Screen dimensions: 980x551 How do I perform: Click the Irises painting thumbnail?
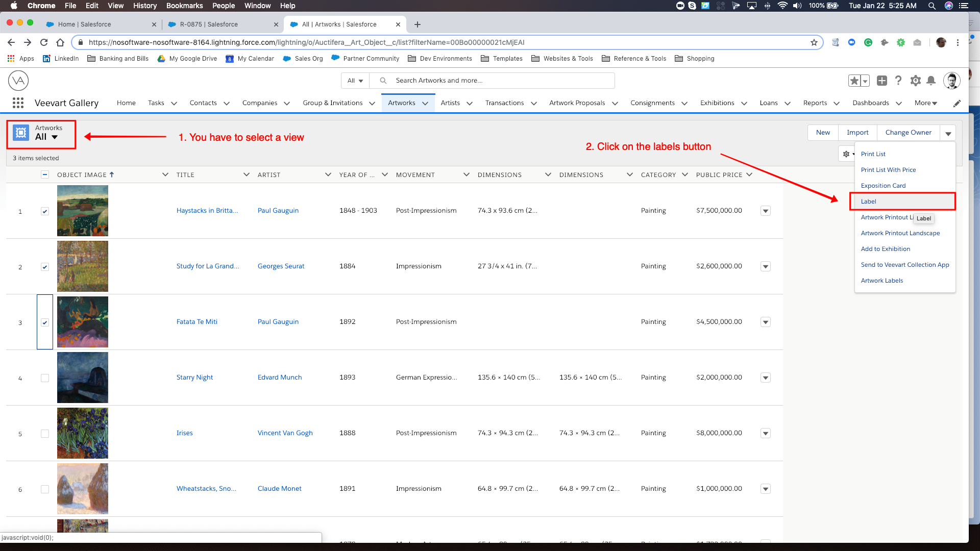(x=83, y=433)
